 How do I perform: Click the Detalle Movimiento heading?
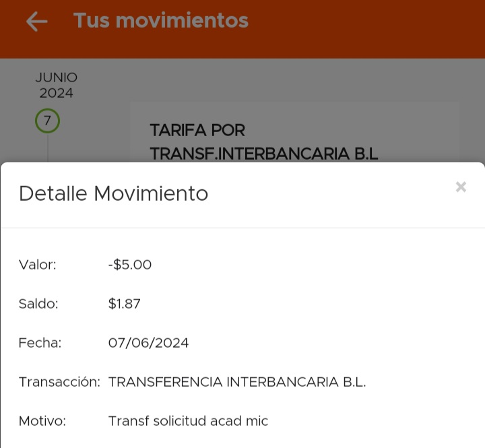[113, 193]
